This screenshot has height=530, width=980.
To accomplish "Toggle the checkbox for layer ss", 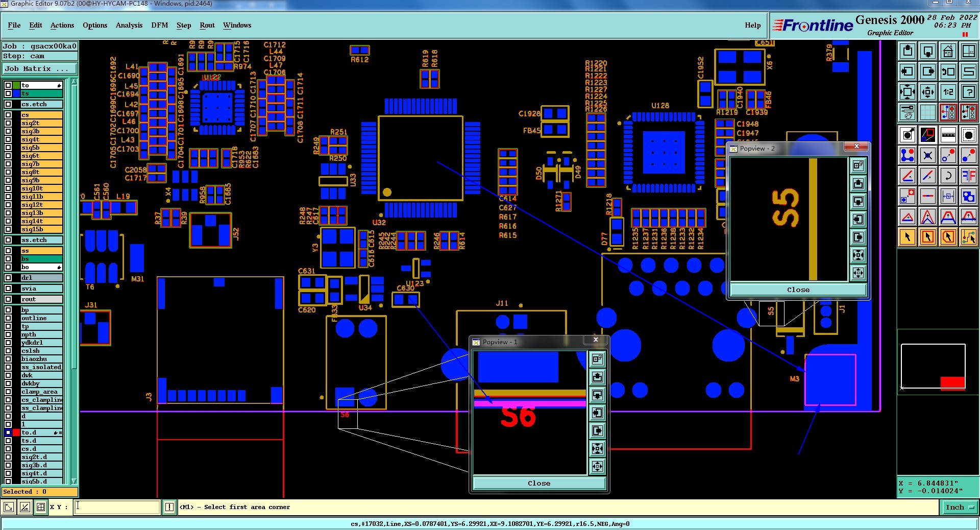I will [8, 251].
